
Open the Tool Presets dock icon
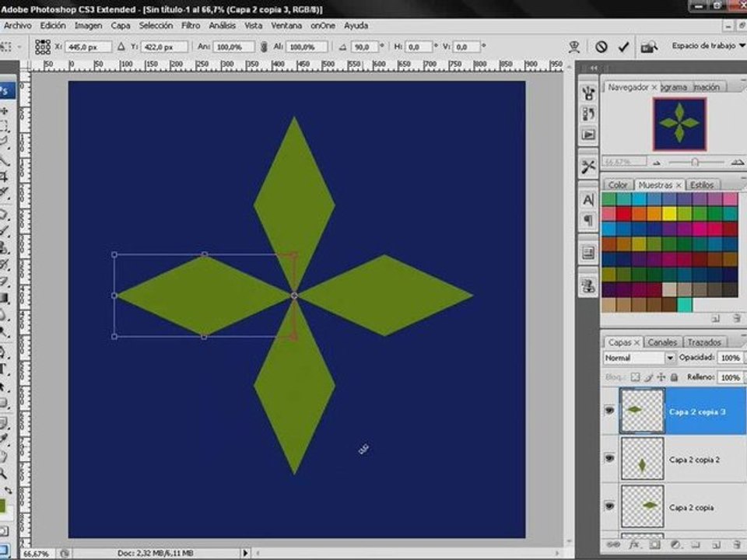pos(588,166)
